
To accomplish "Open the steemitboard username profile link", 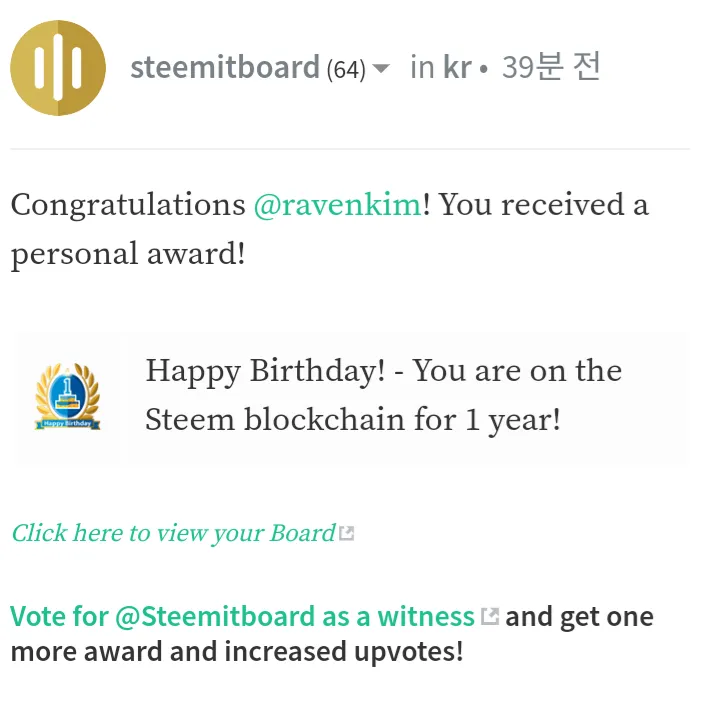I will point(224,67).
